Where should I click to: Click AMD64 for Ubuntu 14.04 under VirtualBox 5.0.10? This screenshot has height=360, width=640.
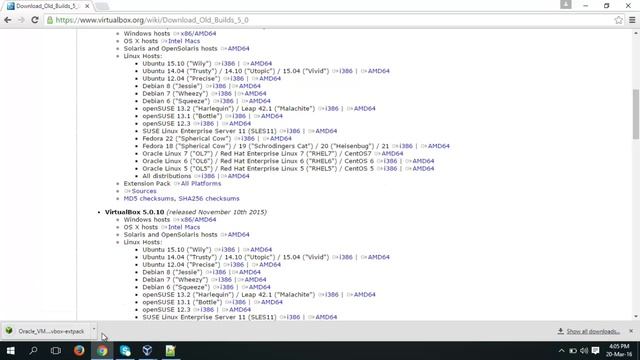click(x=378, y=257)
